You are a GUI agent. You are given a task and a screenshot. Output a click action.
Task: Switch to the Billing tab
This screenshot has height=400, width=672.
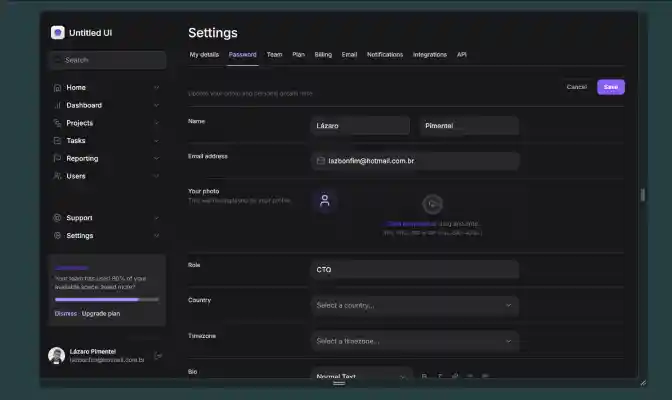323,54
